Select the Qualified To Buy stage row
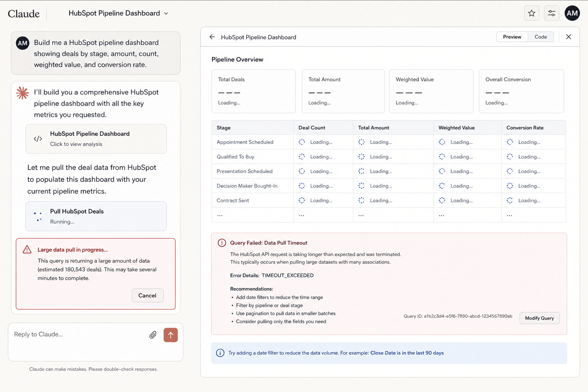The width and height of the screenshot is (588, 392). coord(389,157)
